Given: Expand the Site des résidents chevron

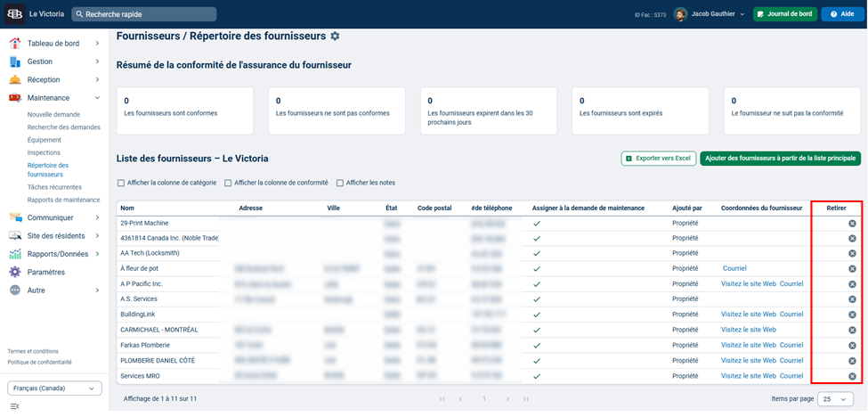Looking at the screenshot, I should click(97, 236).
